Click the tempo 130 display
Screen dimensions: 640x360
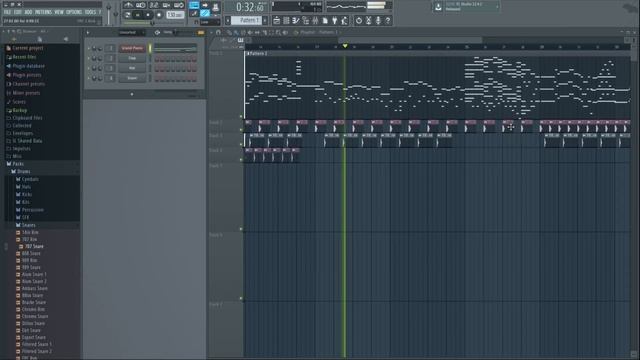[175, 15]
